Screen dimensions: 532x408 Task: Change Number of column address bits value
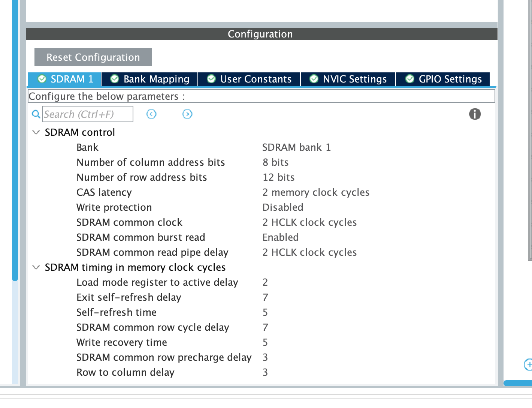pos(275,162)
